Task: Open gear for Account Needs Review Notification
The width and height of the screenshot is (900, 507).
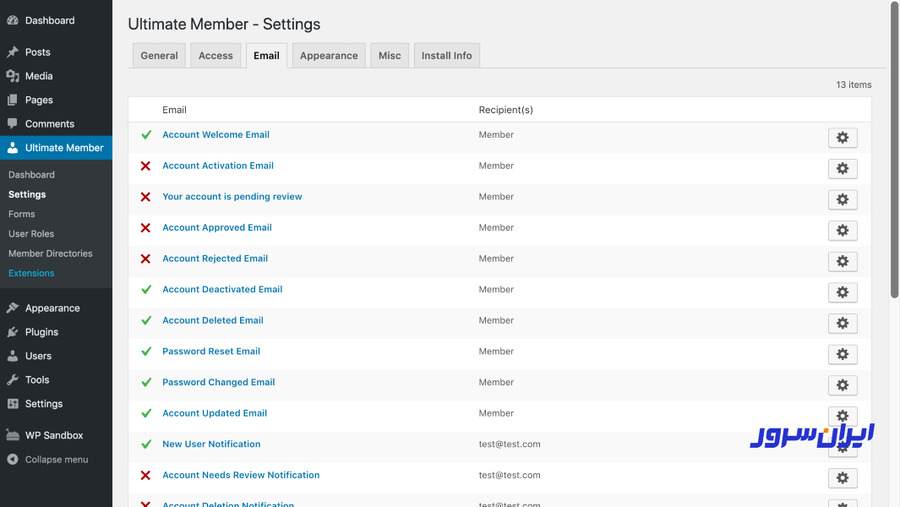Action: pos(842,478)
